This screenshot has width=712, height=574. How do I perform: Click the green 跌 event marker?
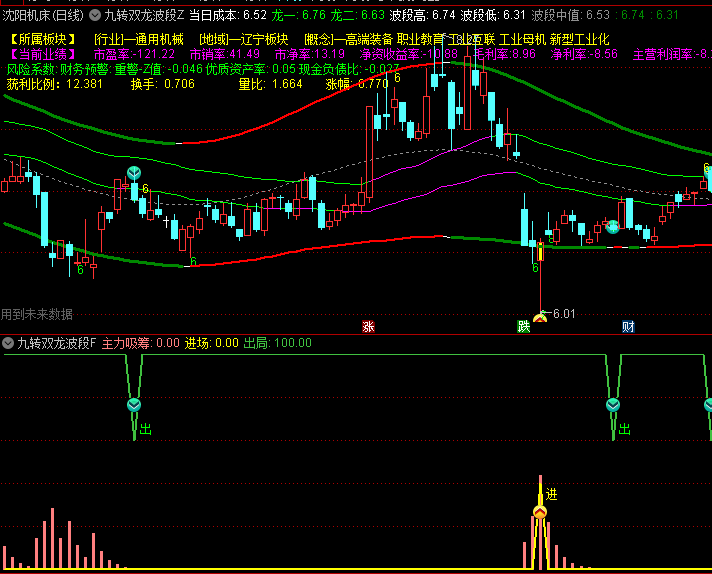point(524,326)
